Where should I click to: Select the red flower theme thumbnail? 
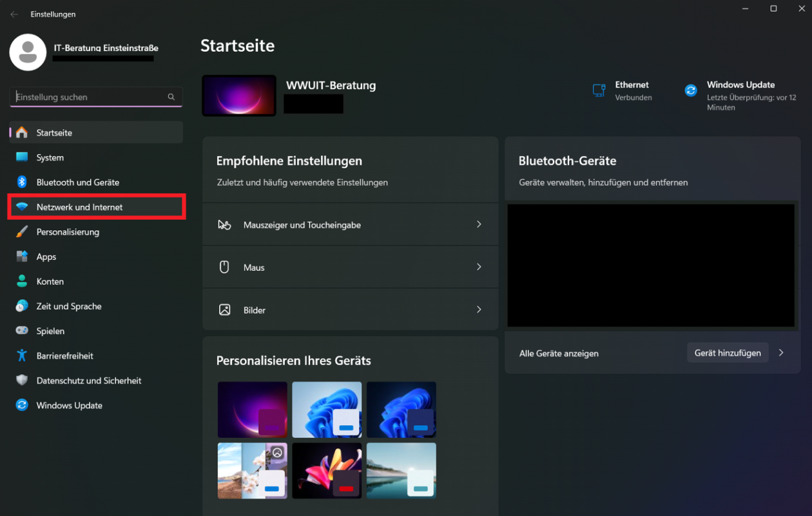click(x=327, y=470)
